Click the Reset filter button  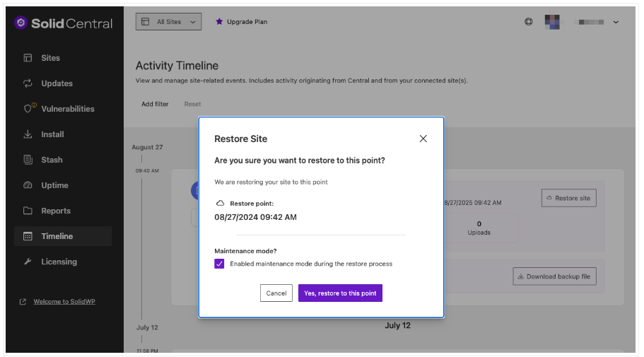tap(192, 105)
